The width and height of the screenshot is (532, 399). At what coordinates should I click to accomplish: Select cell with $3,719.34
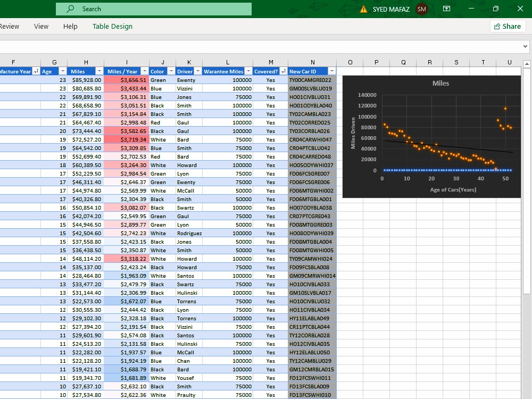(x=127, y=139)
